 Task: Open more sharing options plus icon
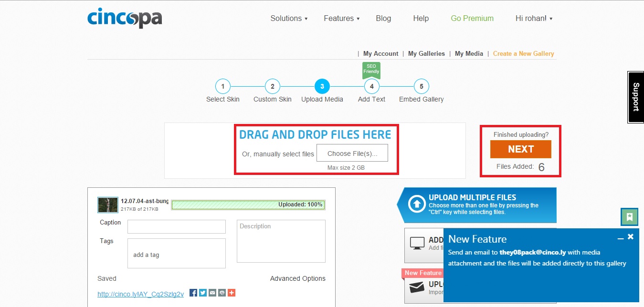click(232, 293)
